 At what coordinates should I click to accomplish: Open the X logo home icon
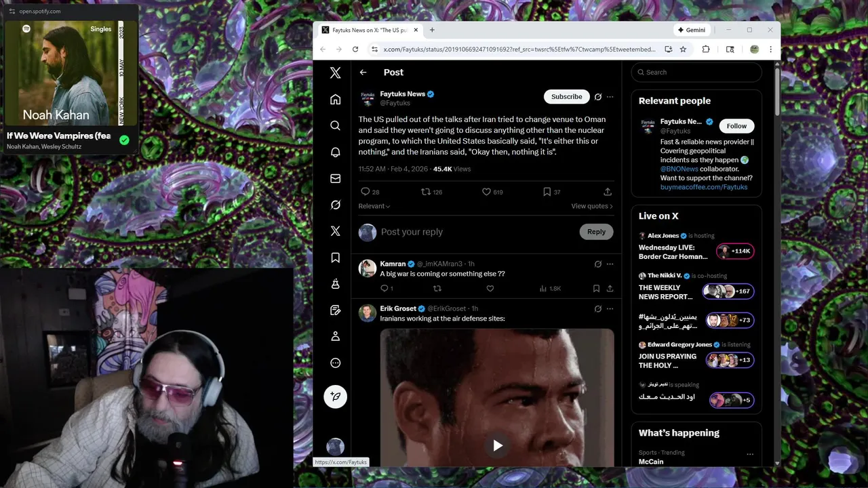pyautogui.click(x=335, y=73)
